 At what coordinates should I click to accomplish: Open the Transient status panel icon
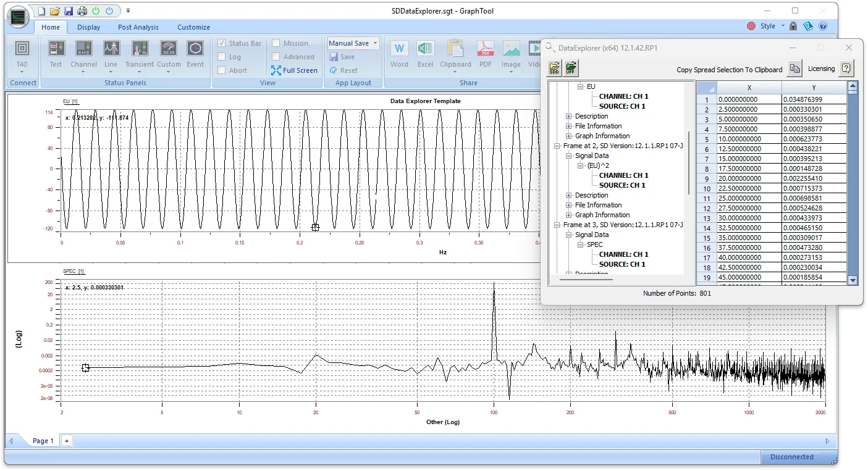pos(140,49)
